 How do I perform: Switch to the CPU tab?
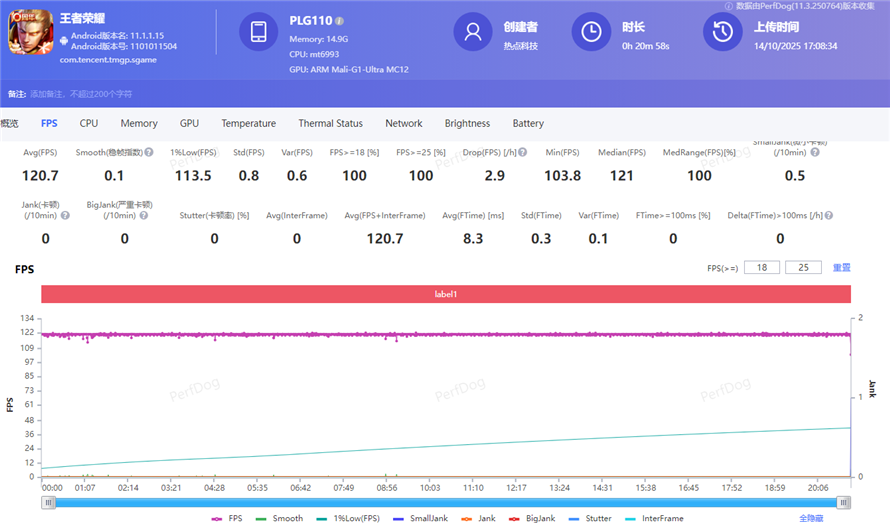click(x=89, y=124)
